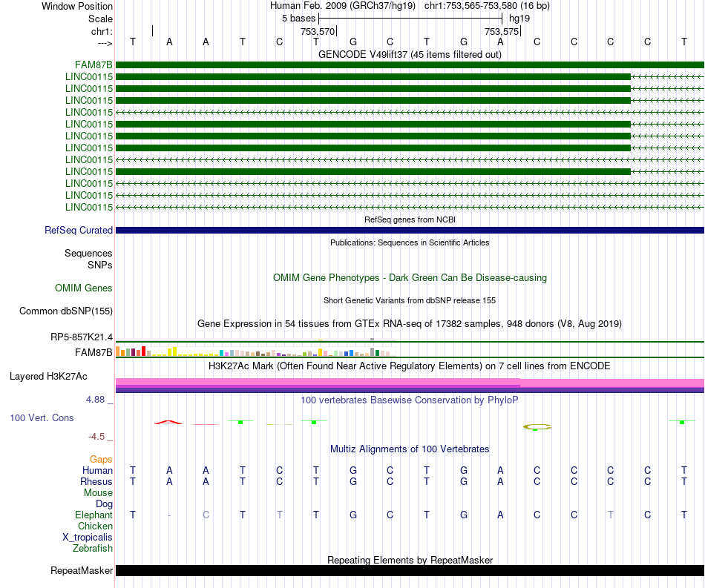The width and height of the screenshot is (705, 588).
Task: Click the Human Feb. 2009 (GRCh37/hg19) assembly text
Action: 343,6
